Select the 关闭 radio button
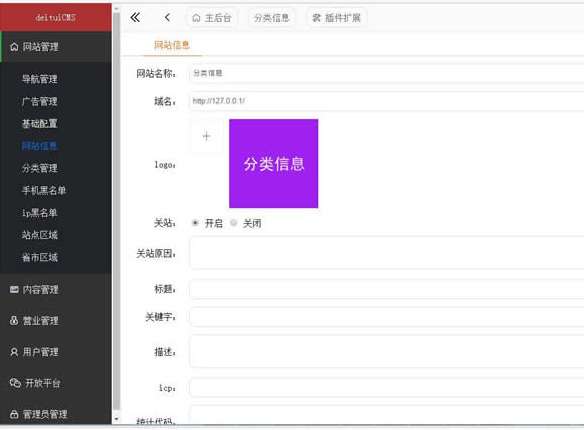Image resolution: width=584 pixels, height=430 pixels. (x=234, y=223)
